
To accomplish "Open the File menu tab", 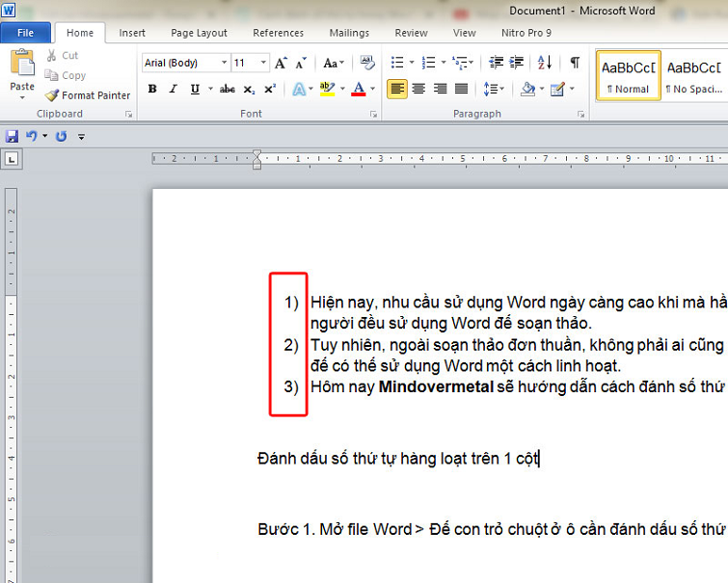I will point(26,33).
